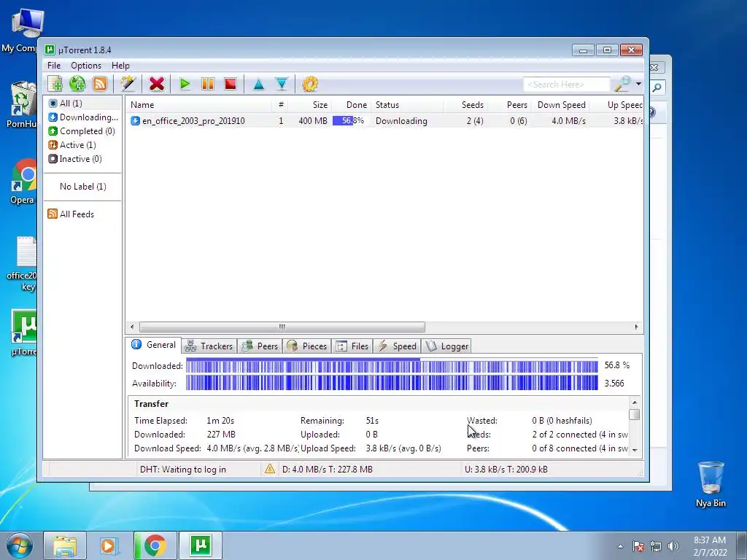Open the RSS Downloader toolbar icon
This screenshot has height=560, width=747.
tap(100, 85)
